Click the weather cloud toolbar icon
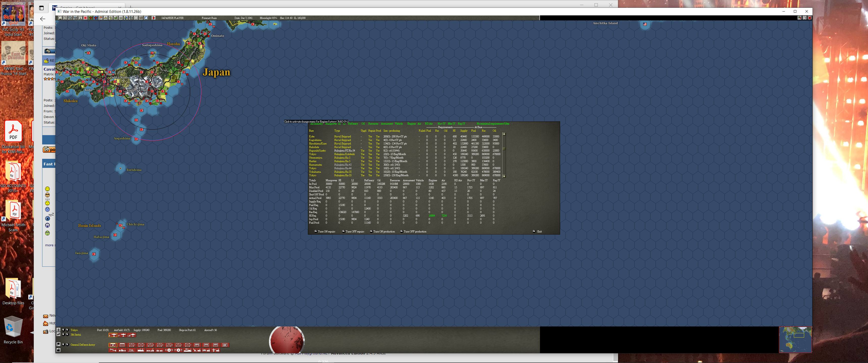Image resolution: width=868 pixels, height=363 pixels. pos(146,18)
